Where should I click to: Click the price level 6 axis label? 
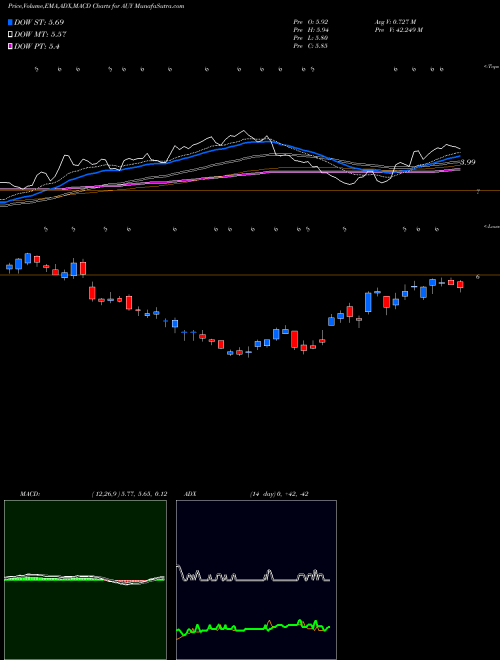coord(477,277)
